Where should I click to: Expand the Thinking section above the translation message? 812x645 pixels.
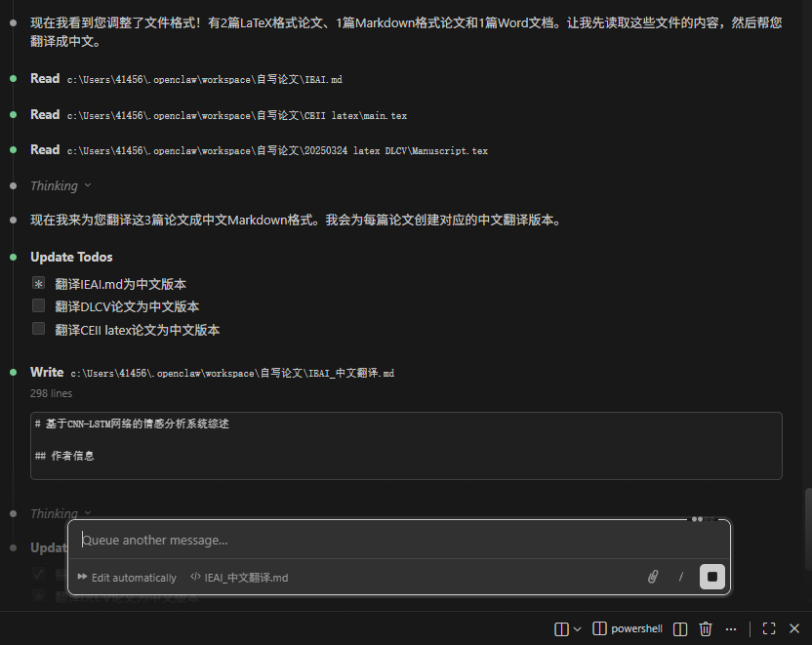(61, 185)
